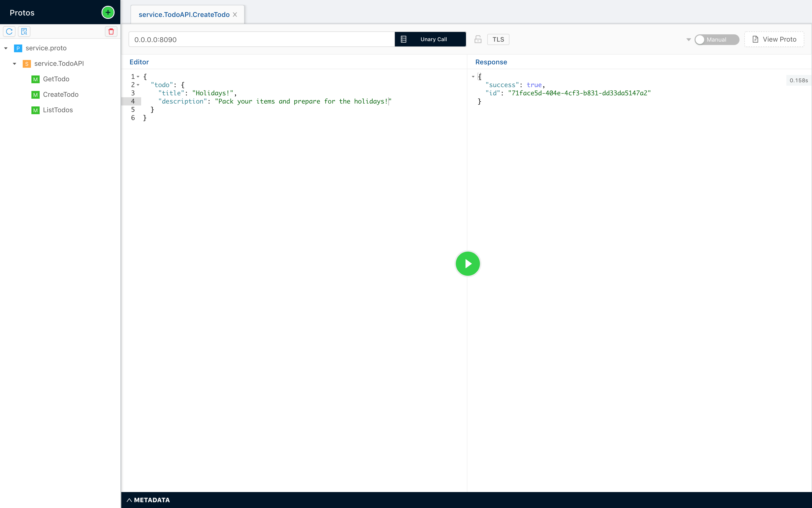Expand the METADATA panel

point(148,500)
